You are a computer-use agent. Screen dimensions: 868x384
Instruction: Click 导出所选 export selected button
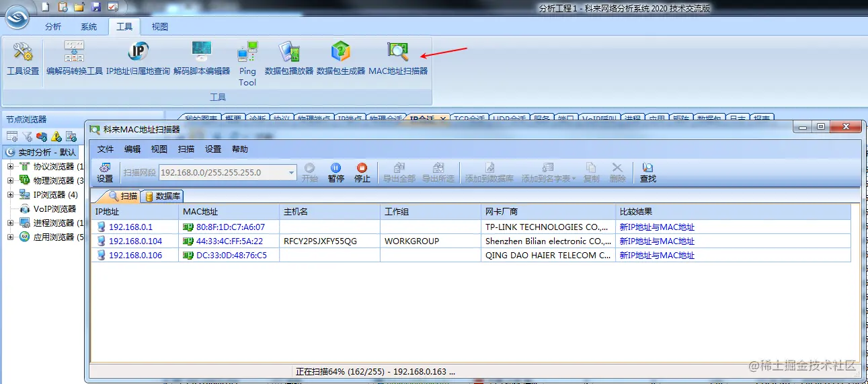point(438,173)
